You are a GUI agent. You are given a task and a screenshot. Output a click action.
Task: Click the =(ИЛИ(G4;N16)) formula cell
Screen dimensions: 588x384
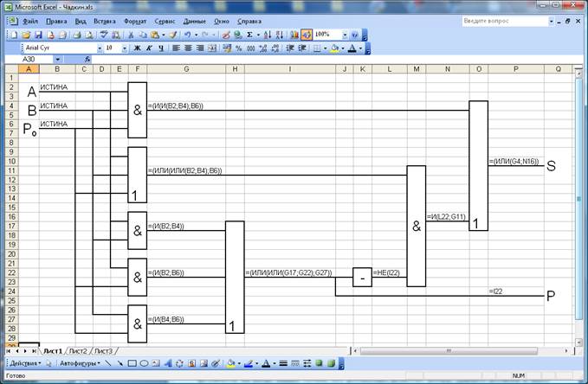[x=514, y=162]
